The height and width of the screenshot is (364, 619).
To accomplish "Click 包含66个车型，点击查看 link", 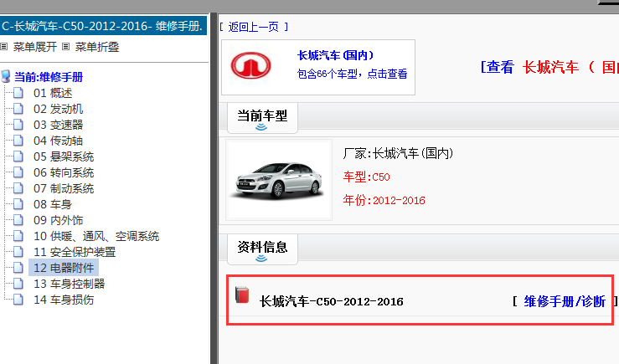I will [352, 74].
